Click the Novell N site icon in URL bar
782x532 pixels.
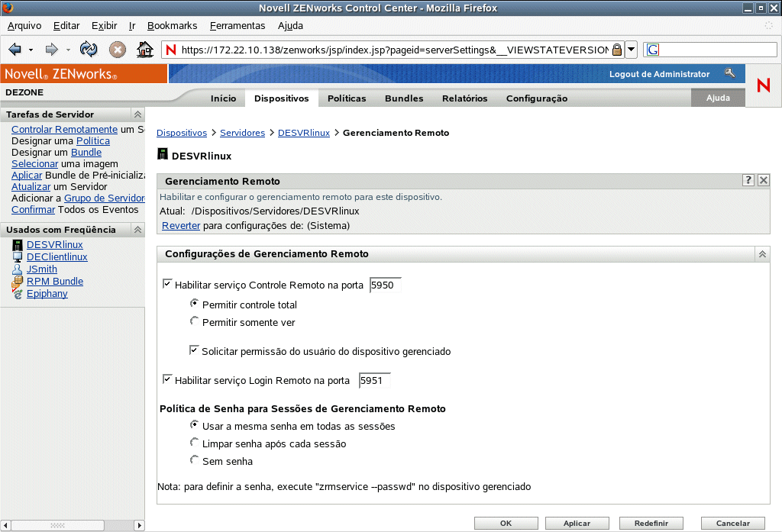click(x=171, y=50)
